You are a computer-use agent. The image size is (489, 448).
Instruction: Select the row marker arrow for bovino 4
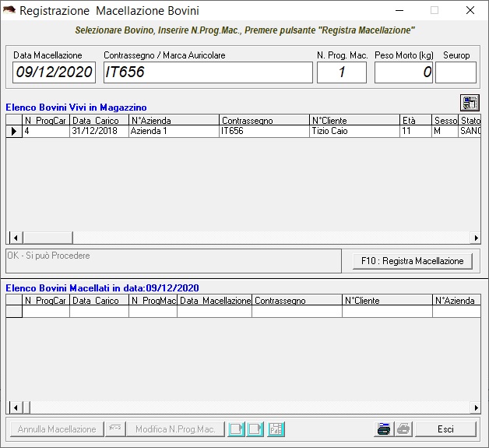(14, 132)
